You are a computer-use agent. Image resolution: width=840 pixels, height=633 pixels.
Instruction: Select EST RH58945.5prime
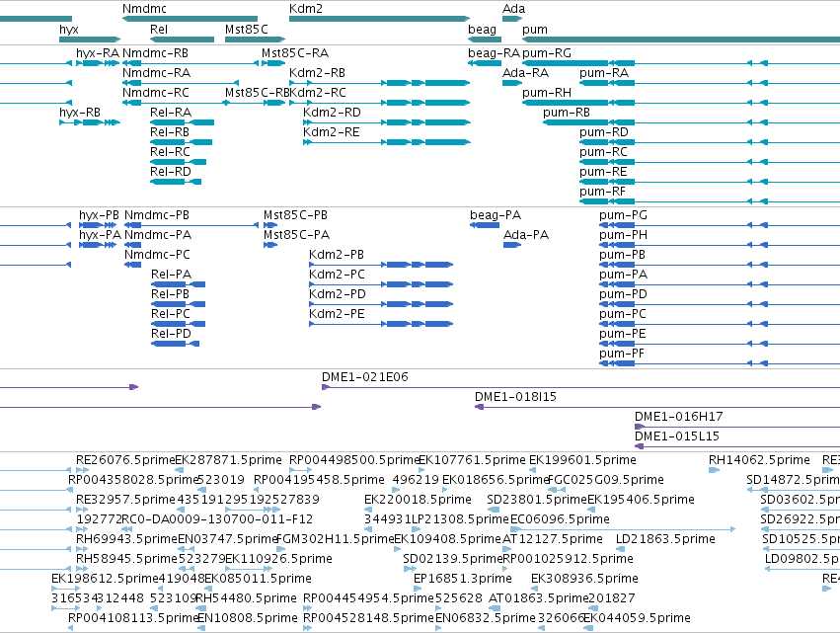pos(83,569)
